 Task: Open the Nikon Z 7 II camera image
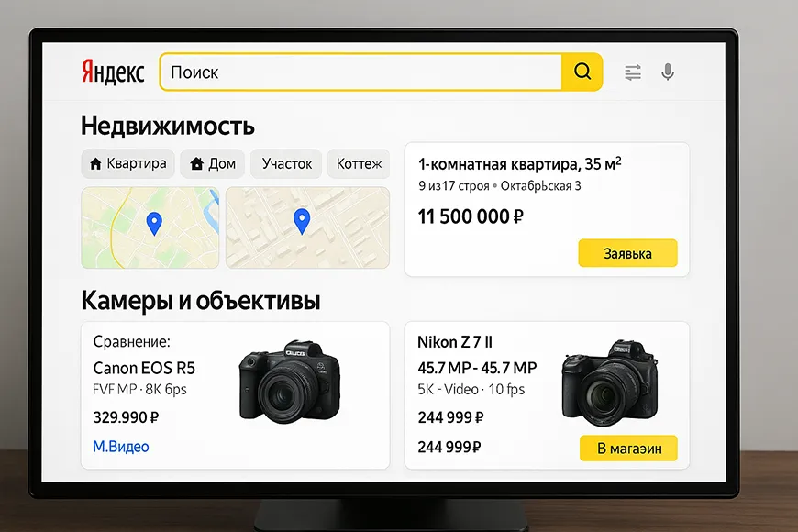tap(609, 382)
